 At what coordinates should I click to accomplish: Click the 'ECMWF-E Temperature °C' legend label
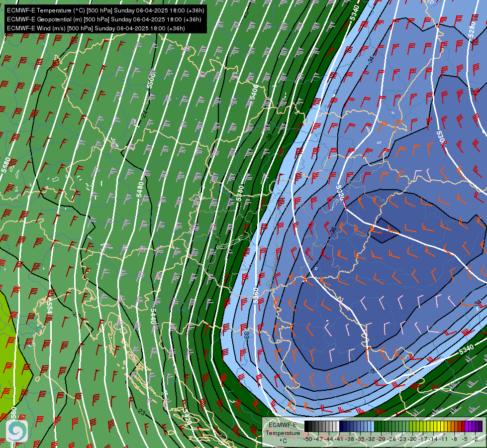point(283,433)
